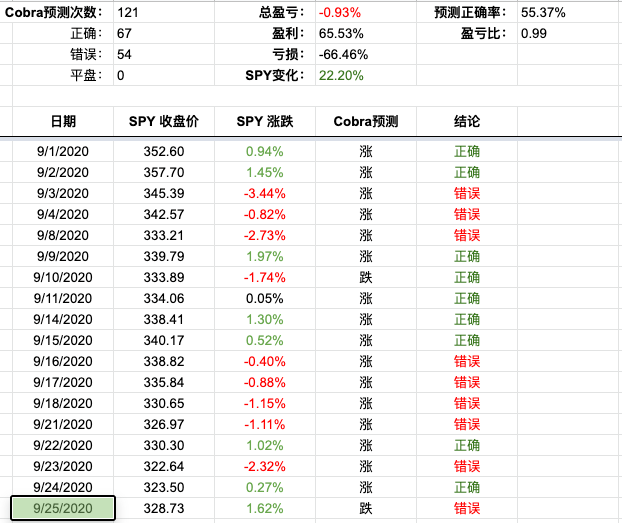
Task: Click the Cobra预测 column header
Action: (x=366, y=121)
